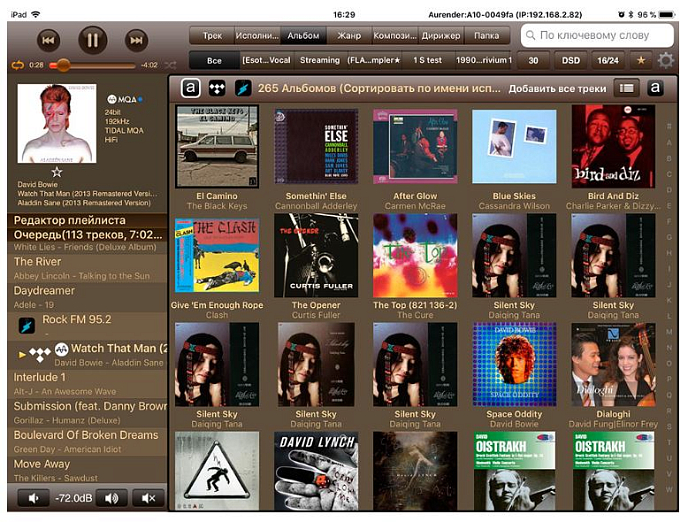The image size is (688, 522).
Task: Go back to previous track
Action: (47, 40)
